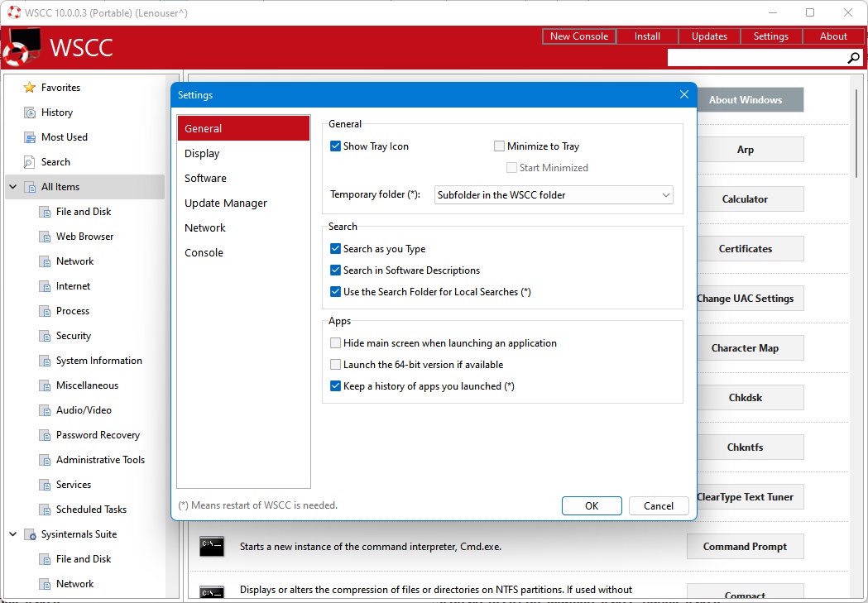Enable Launch the 64-bit version if available
This screenshot has width=868, height=603.
click(x=335, y=365)
